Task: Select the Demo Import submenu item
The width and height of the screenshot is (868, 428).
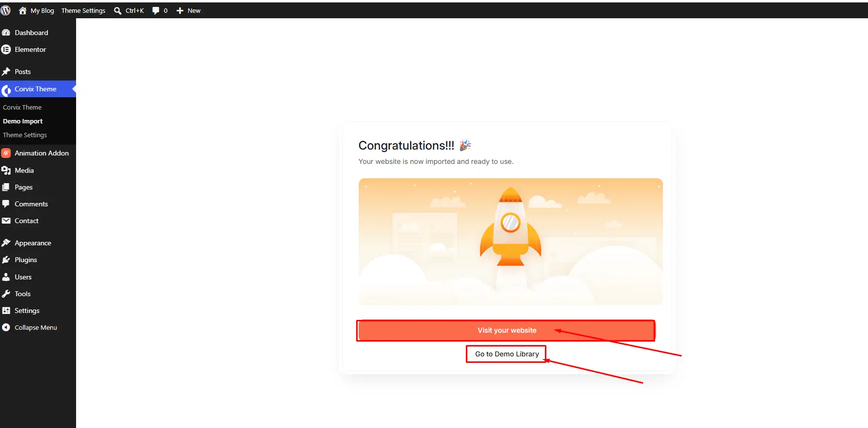Action: pyautogui.click(x=23, y=121)
